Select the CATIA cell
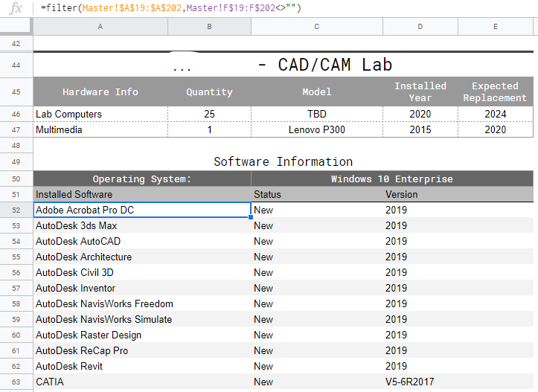Image resolution: width=538 pixels, height=392 pixels. click(142, 382)
